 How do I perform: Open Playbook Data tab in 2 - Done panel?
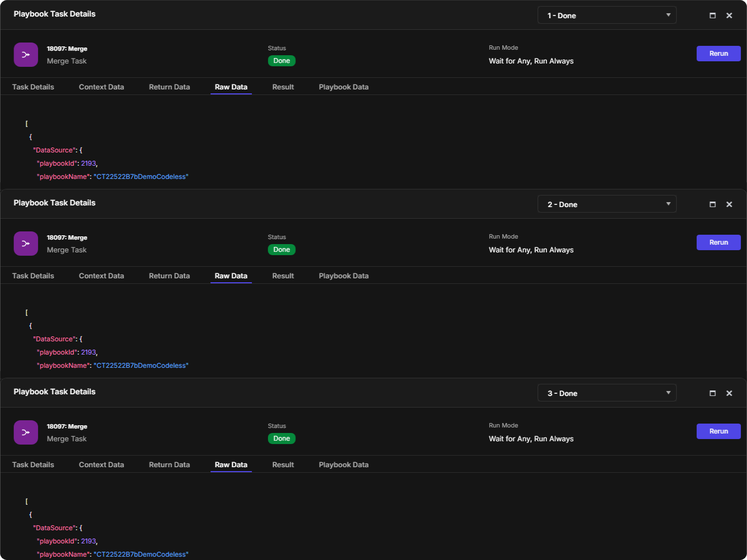pos(344,276)
